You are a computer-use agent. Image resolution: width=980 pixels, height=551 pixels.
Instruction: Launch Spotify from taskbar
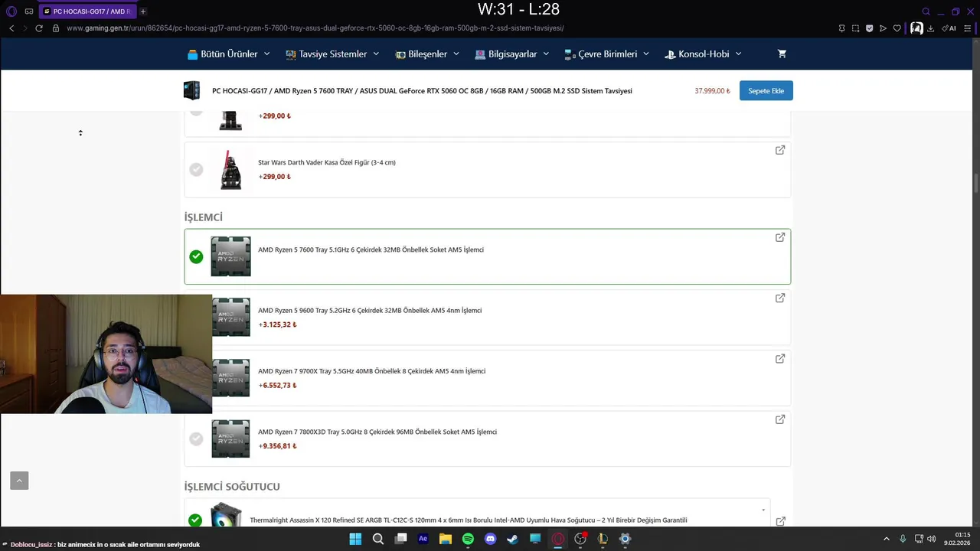[468, 539]
